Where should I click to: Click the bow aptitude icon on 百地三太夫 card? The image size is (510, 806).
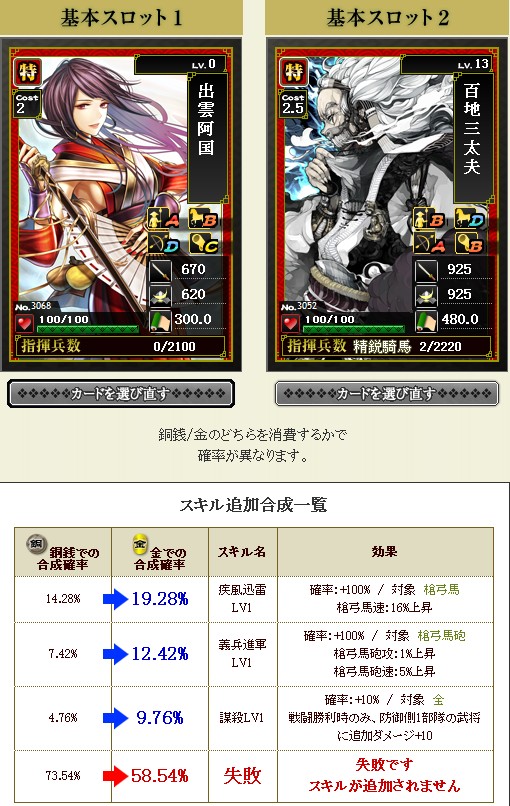click(428, 244)
